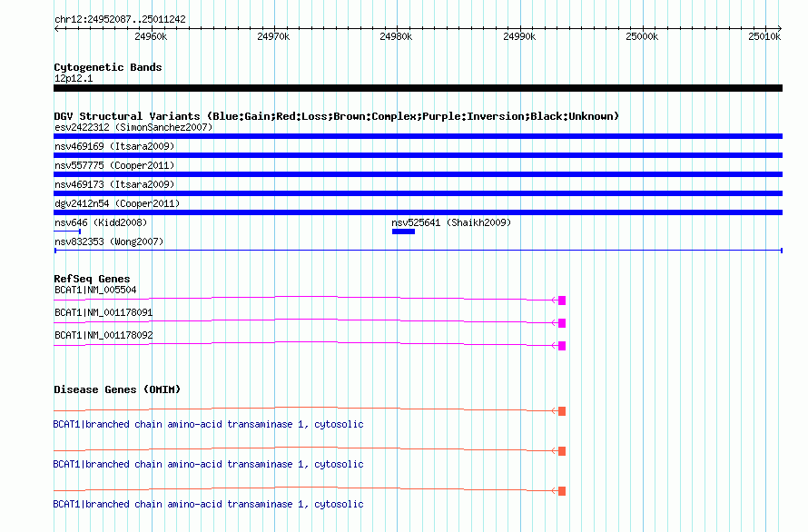Click the blue gain bar under dgv2412n54
This screenshot has width=808, height=532.
coord(418,212)
